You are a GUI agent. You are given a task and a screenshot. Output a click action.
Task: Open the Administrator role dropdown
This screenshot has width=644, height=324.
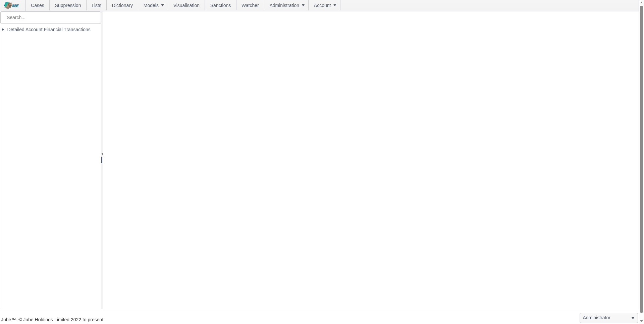[x=608, y=318]
